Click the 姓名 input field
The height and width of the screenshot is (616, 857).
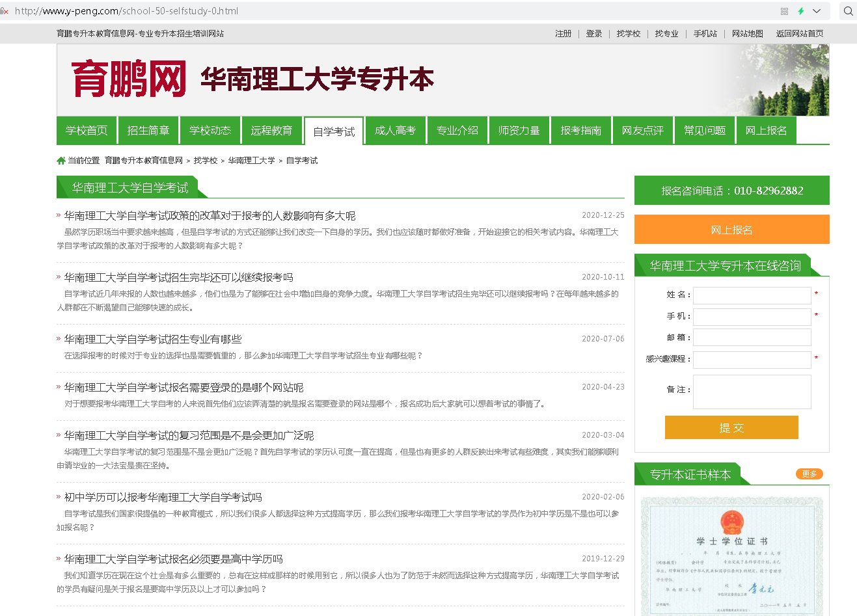752,295
